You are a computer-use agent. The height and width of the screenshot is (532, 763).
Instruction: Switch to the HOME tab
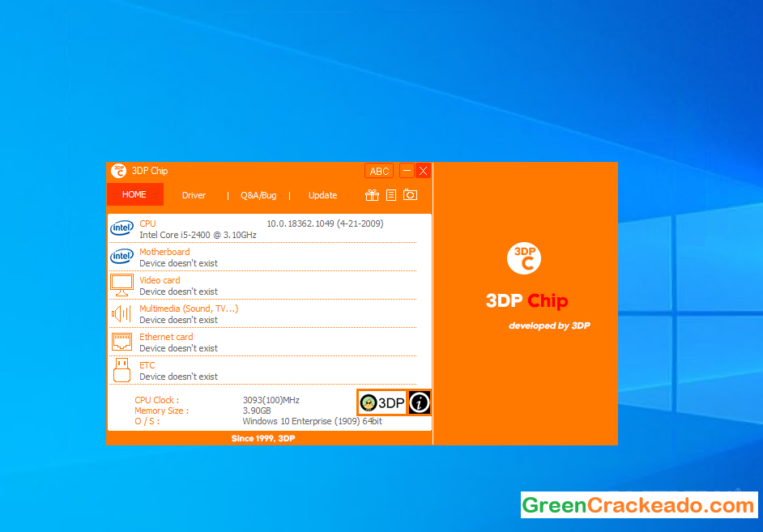point(134,194)
